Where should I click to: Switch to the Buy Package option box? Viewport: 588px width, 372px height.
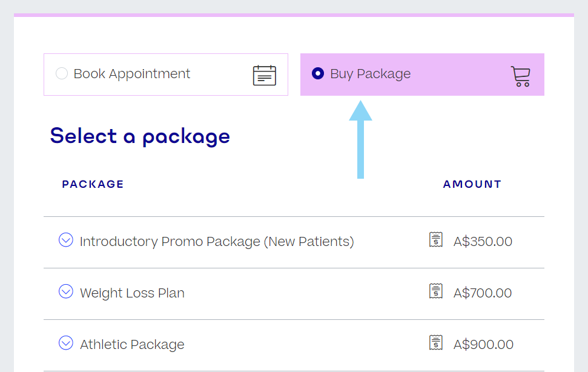pyautogui.click(x=422, y=75)
